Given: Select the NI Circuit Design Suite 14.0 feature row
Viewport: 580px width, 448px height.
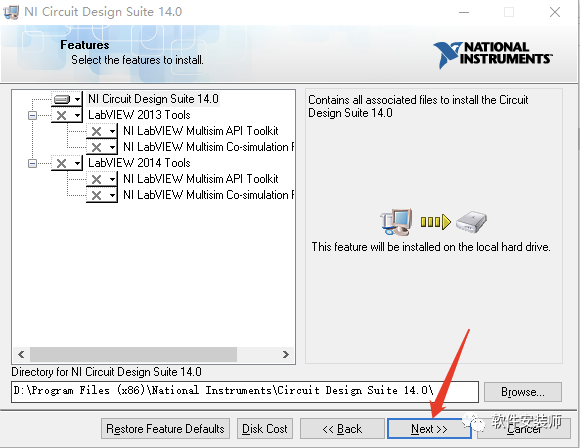Looking at the screenshot, I should [153, 99].
